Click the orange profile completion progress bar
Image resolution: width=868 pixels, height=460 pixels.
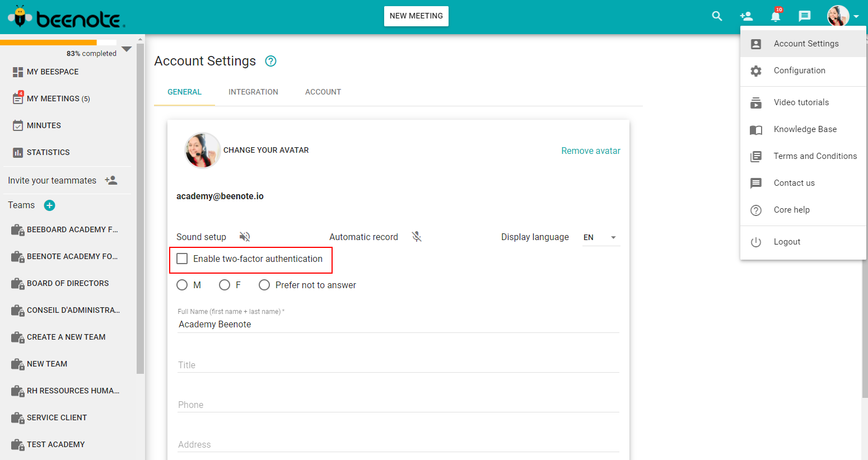(49, 42)
